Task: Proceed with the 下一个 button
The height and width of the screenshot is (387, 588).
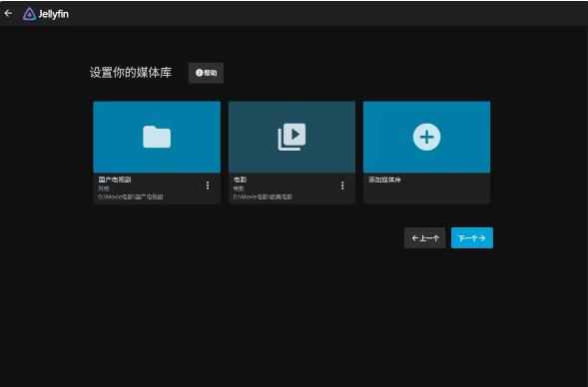Action: pyautogui.click(x=472, y=238)
